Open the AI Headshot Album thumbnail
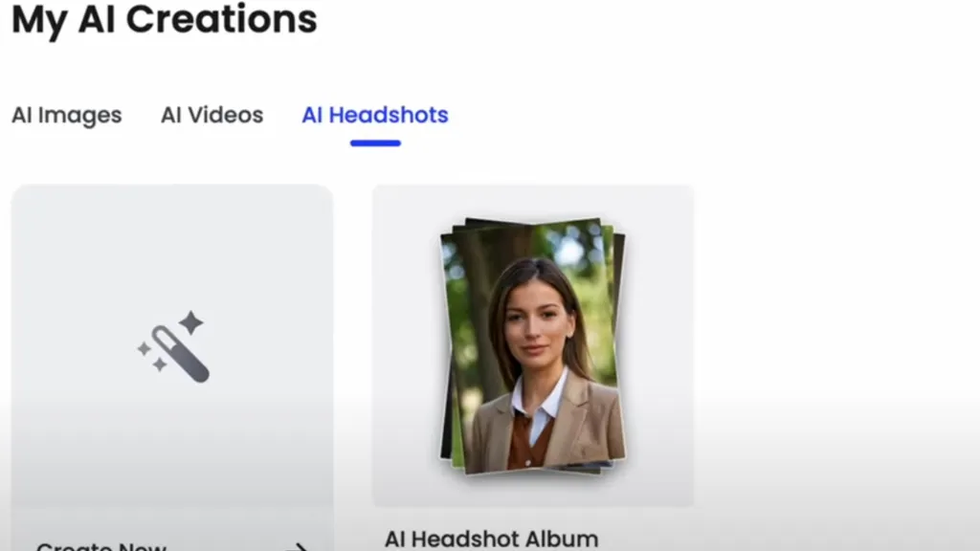980x551 pixels. tap(532, 345)
